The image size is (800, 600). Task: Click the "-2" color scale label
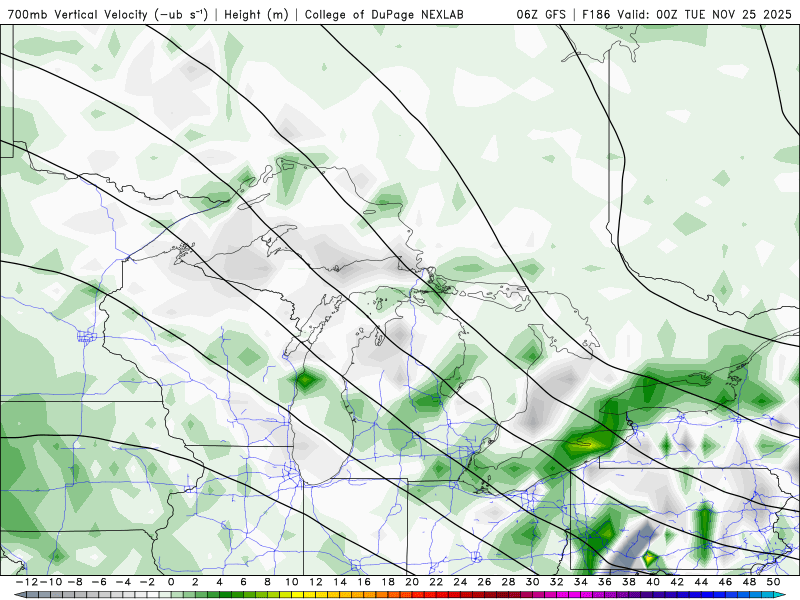point(147,582)
